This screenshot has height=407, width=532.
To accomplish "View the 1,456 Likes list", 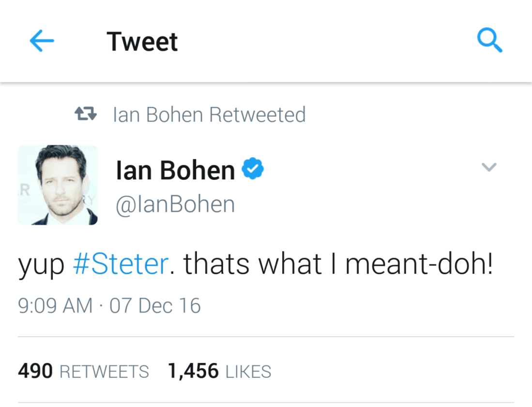I will tap(219, 371).
